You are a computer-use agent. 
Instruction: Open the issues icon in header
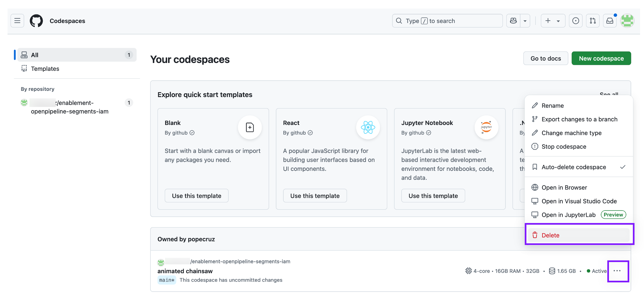tap(576, 21)
